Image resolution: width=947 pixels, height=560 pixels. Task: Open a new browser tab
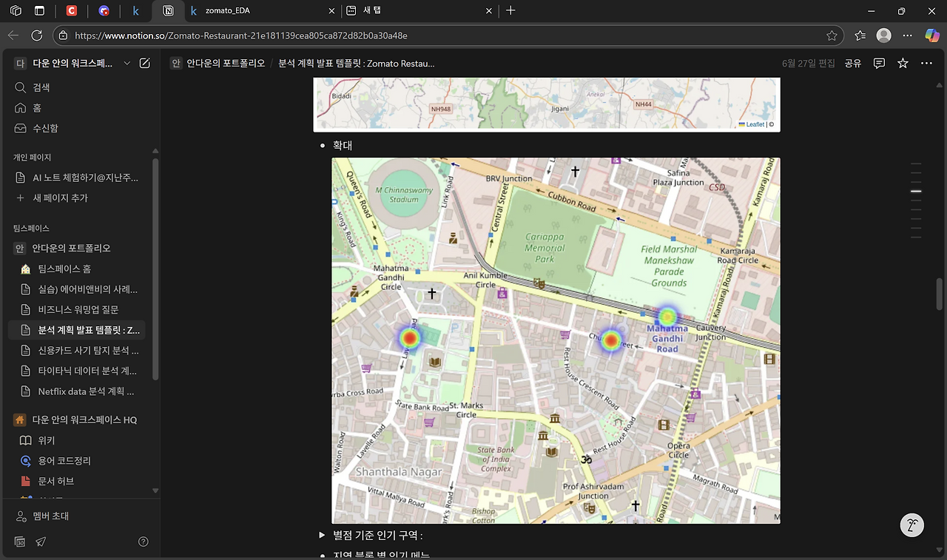click(510, 11)
